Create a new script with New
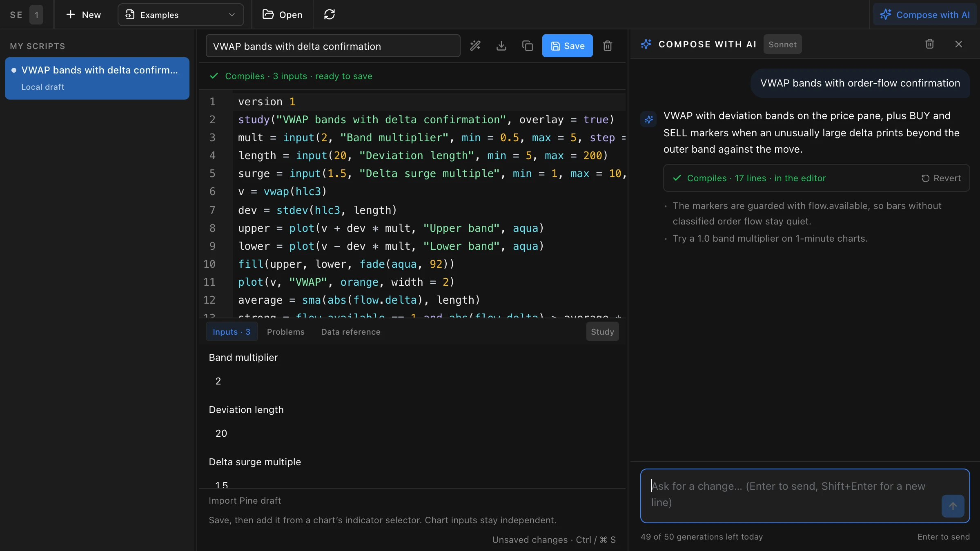 click(83, 15)
